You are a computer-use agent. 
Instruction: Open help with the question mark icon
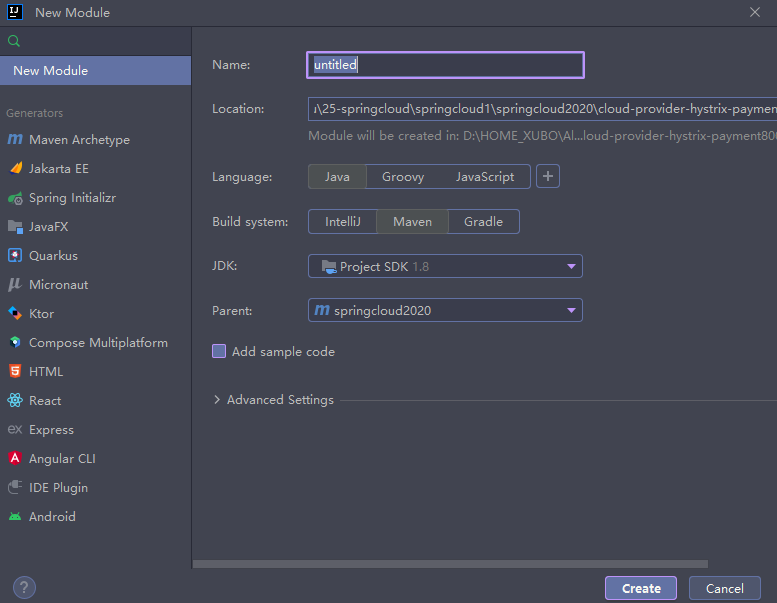(x=24, y=588)
